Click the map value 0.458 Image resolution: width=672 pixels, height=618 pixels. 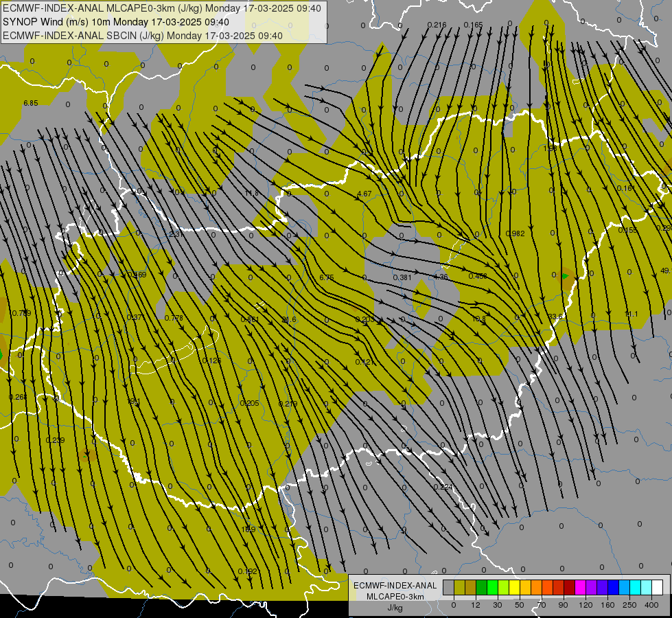478,276
